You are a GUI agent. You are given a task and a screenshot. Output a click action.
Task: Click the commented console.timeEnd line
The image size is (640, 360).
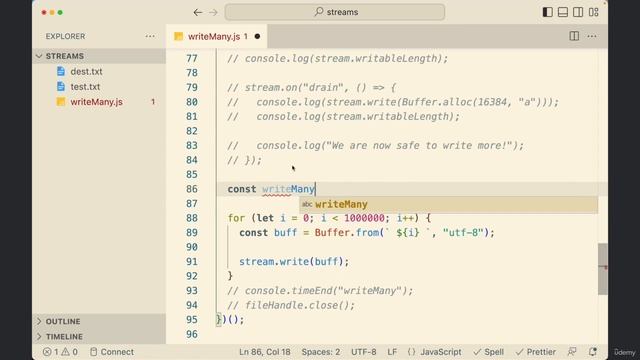[x=320, y=291]
